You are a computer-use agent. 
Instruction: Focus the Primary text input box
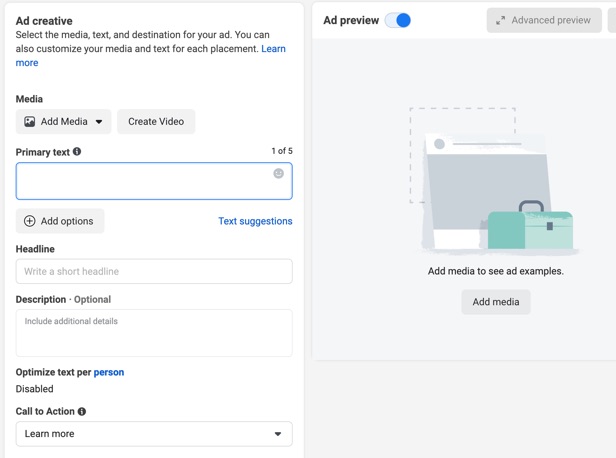154,181
